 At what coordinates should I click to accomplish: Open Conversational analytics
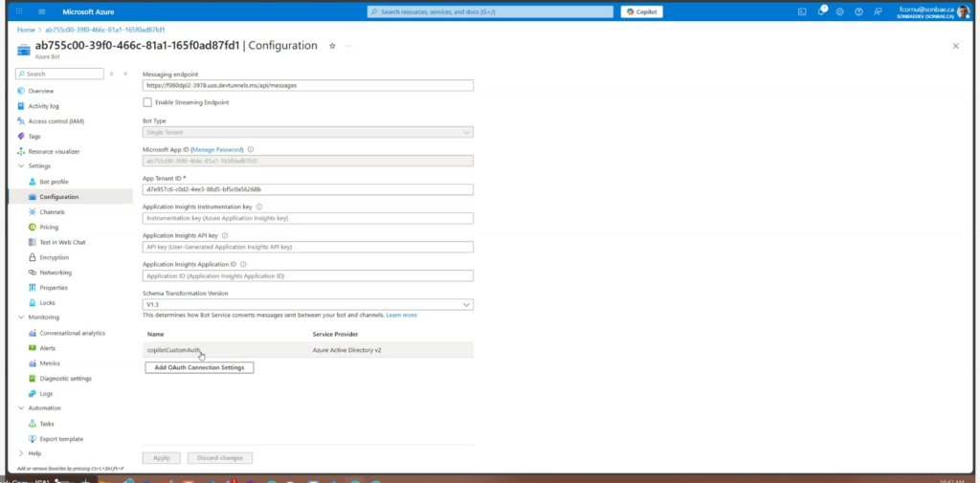pos(72,333)
